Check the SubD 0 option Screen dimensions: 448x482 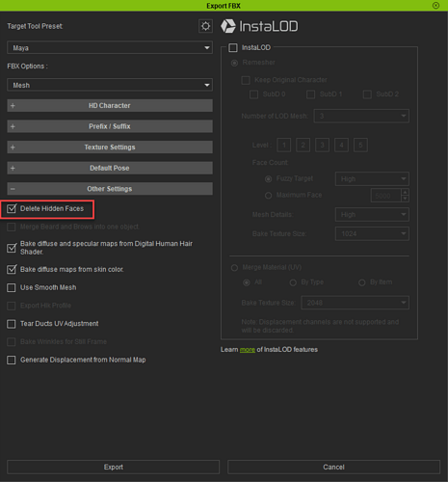pyautogui.click(x=254, y=94)
